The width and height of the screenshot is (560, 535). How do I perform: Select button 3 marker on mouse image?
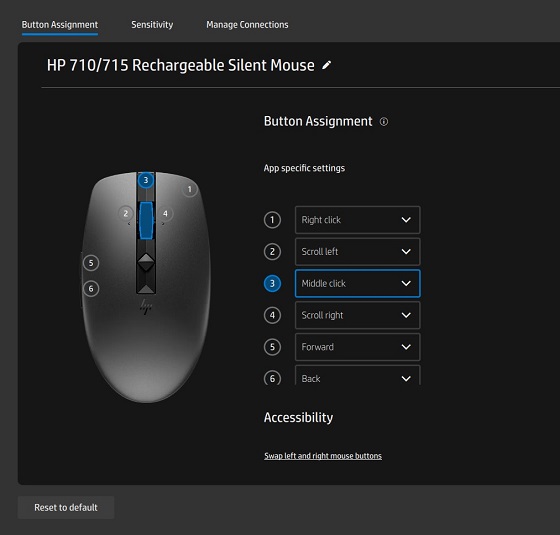pyautogui.click(x=146, y=180)
